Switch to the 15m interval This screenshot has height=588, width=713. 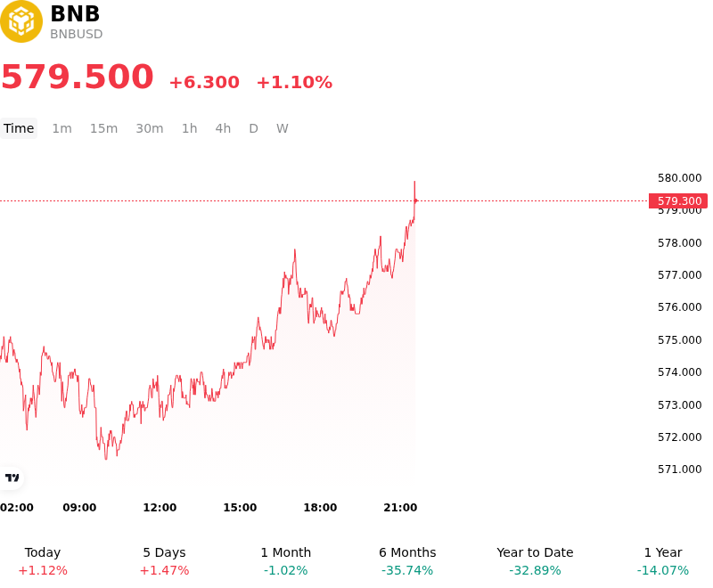pyautogui.click(x=103, y=128)
